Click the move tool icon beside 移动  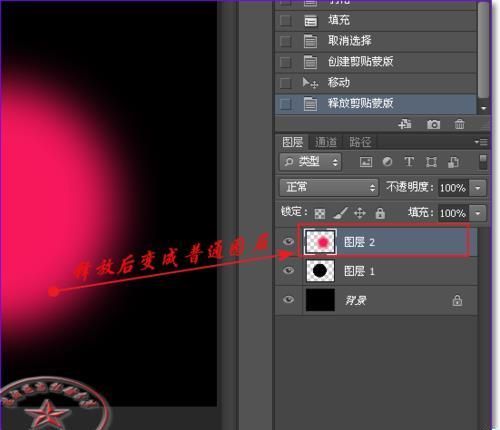(310, 83)
